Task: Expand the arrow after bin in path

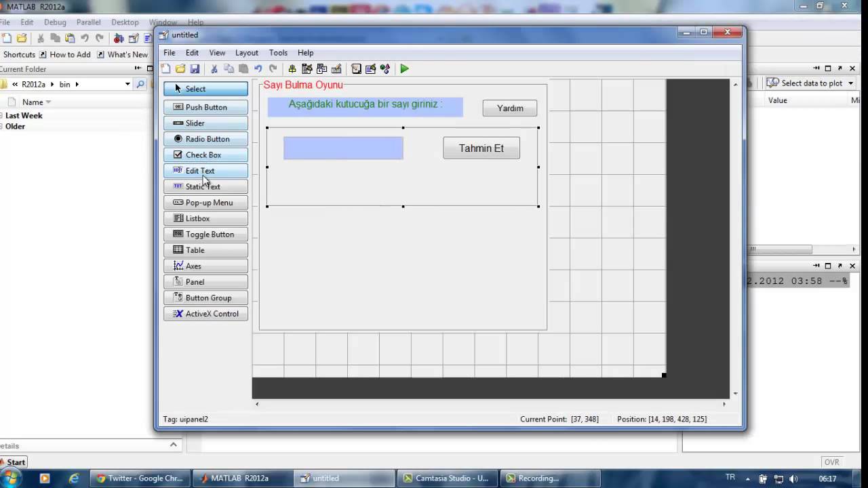Action: [x=77, y=85]
